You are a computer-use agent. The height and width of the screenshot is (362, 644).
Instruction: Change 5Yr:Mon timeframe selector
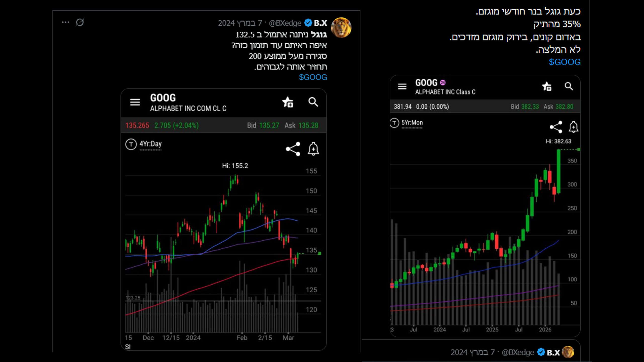click(x=412, y=123)
